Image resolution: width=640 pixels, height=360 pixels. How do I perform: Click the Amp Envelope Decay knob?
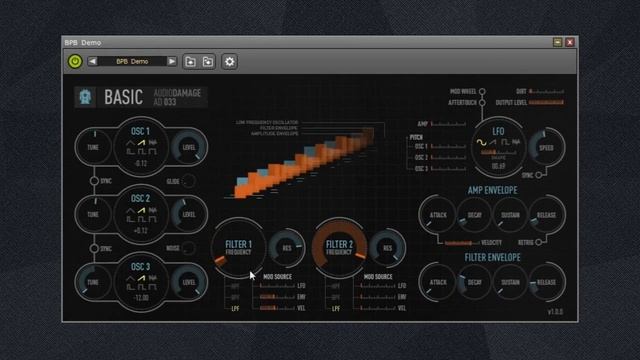pos(474,215)
